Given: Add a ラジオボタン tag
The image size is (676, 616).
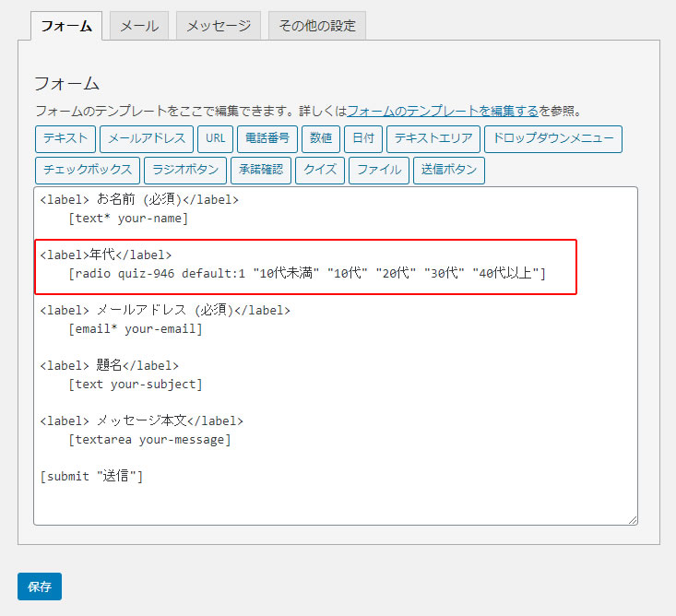Looking at the screenshot, I should 185,171.
